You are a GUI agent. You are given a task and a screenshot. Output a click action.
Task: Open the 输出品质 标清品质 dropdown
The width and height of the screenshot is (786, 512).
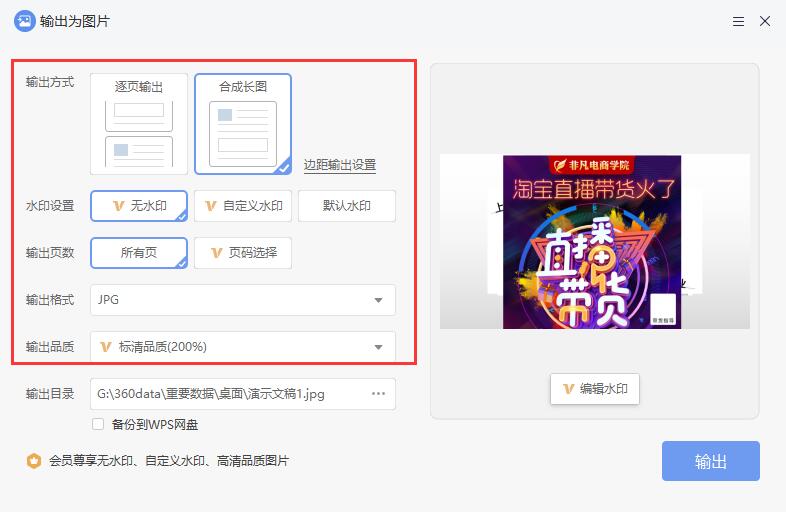[243, 347]
